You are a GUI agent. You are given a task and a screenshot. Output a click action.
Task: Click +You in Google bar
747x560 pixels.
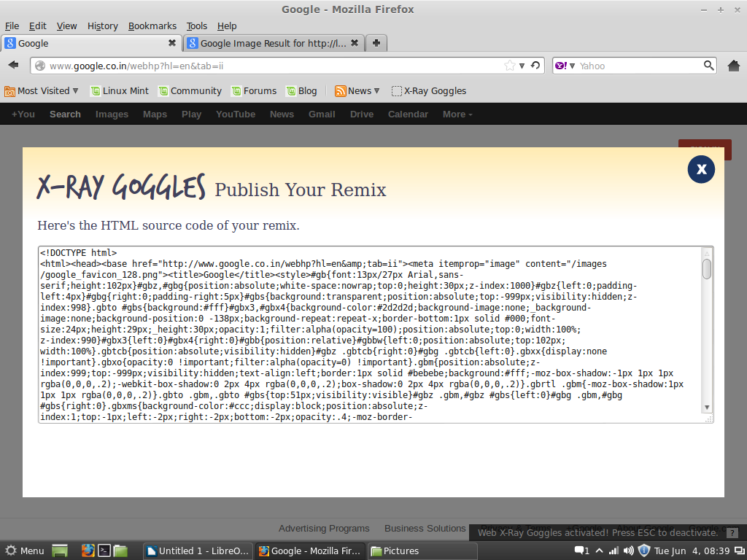pos(23,114)
